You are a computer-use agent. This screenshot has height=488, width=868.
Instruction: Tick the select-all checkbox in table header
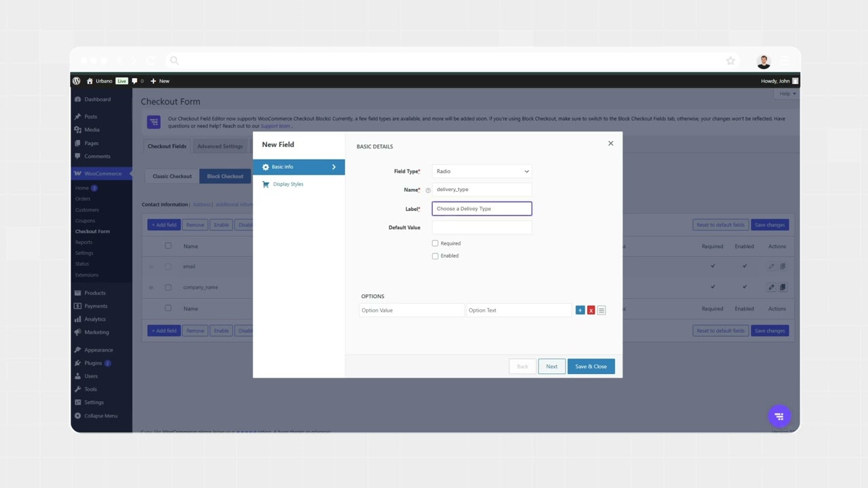coord(168,245)
